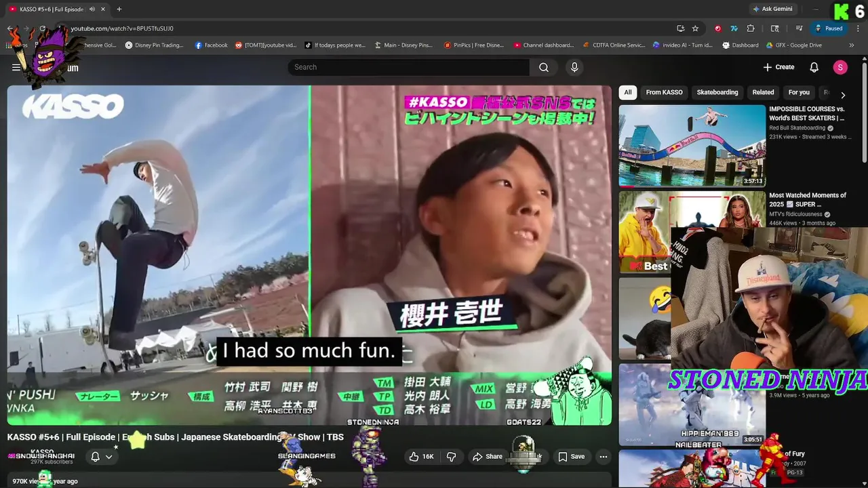
Task: Select the All filter chip
Action: (628, 92)
